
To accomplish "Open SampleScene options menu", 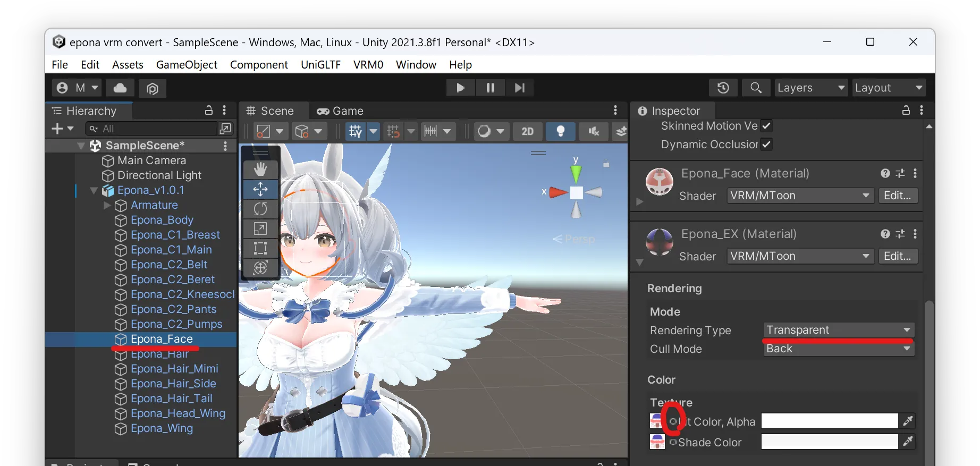I will (225, 146).
